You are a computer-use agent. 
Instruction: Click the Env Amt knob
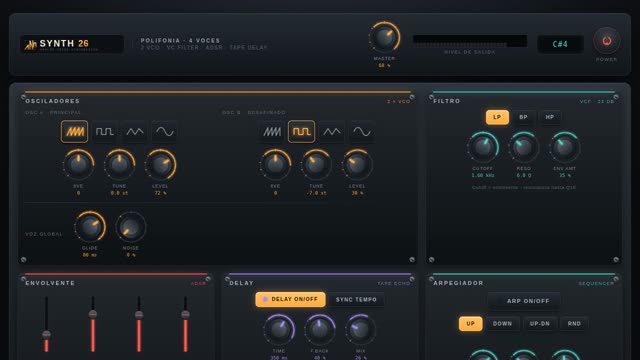[564, 147]
